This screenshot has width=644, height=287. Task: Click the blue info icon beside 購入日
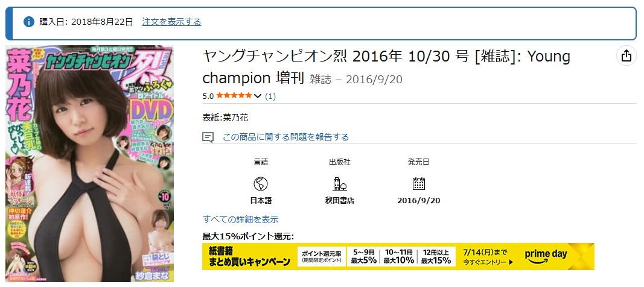[x=28, y=22]
